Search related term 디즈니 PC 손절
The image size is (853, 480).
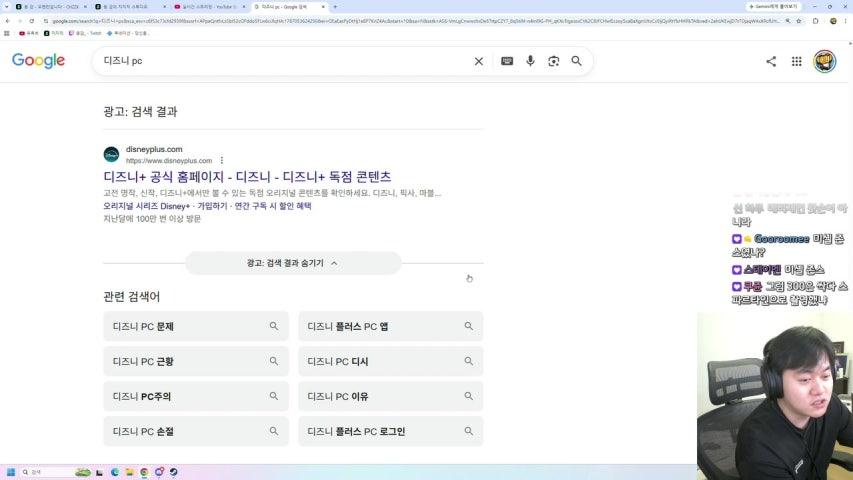tap(196, 431)
